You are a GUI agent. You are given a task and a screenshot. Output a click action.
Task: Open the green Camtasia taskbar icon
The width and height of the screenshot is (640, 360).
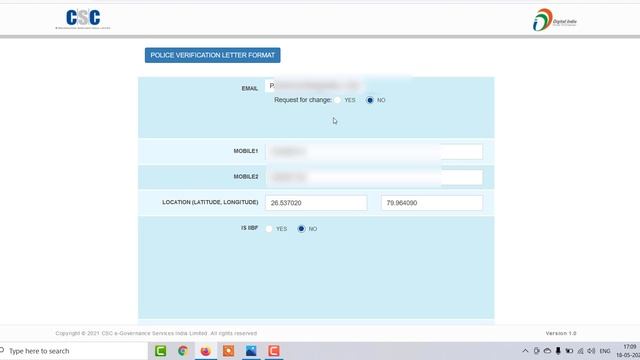point(160,351)
